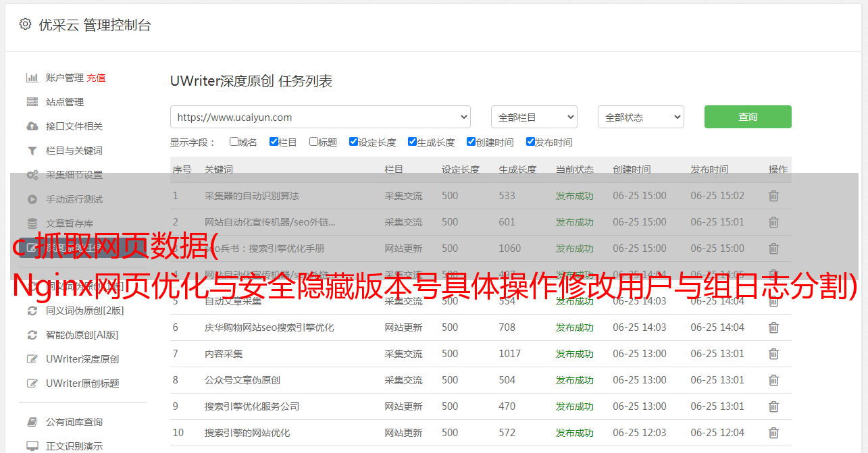Toggle the 标题 field checkbox
Viewport: 868px width, 453px height.
point(313,142)
